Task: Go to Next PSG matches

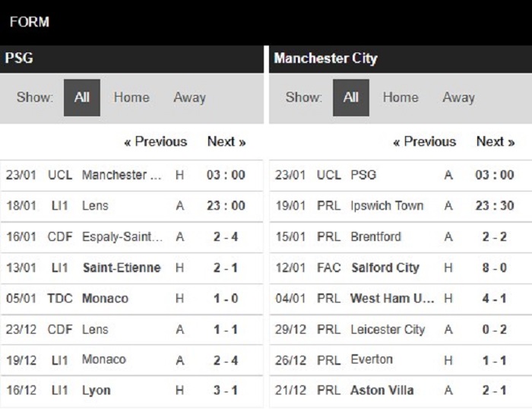Action: pos(226,141)
